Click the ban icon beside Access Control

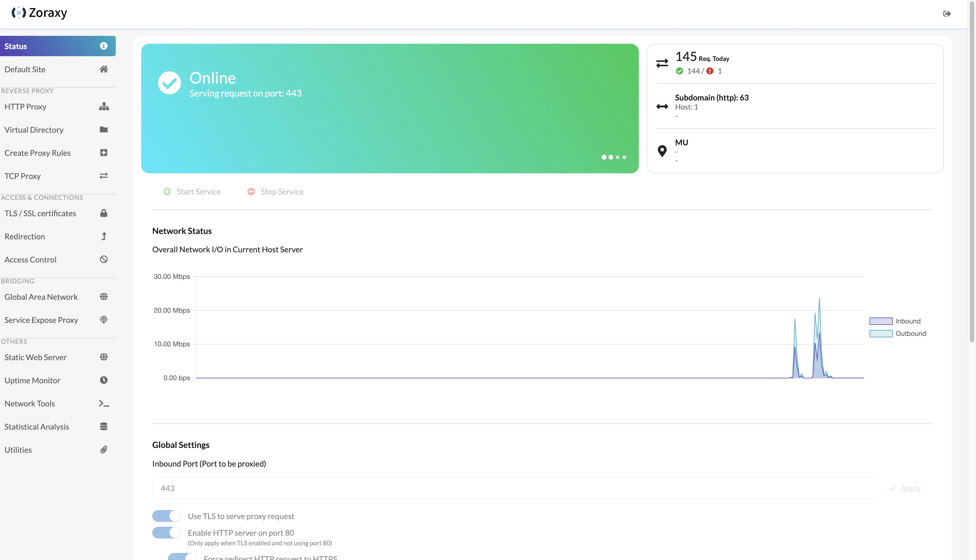[103, 259]
